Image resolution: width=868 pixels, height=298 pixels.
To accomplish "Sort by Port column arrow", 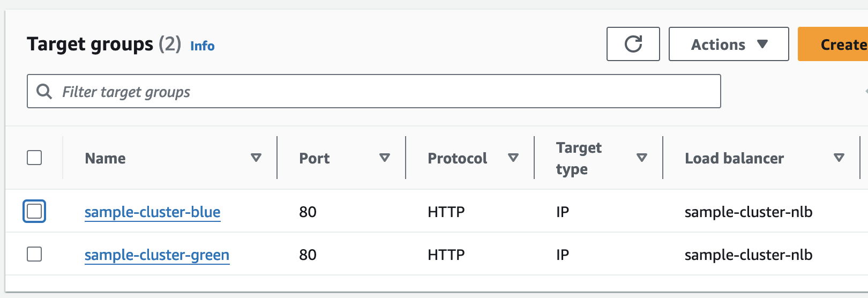I will pyautogui.click(x=384, y=158).
